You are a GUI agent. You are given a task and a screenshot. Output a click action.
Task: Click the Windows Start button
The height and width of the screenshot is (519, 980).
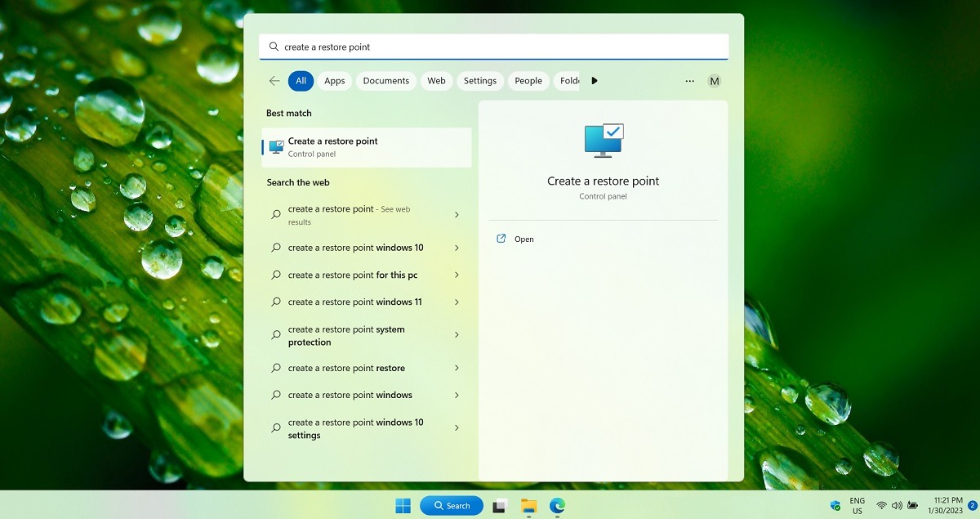tap(402, 505)
